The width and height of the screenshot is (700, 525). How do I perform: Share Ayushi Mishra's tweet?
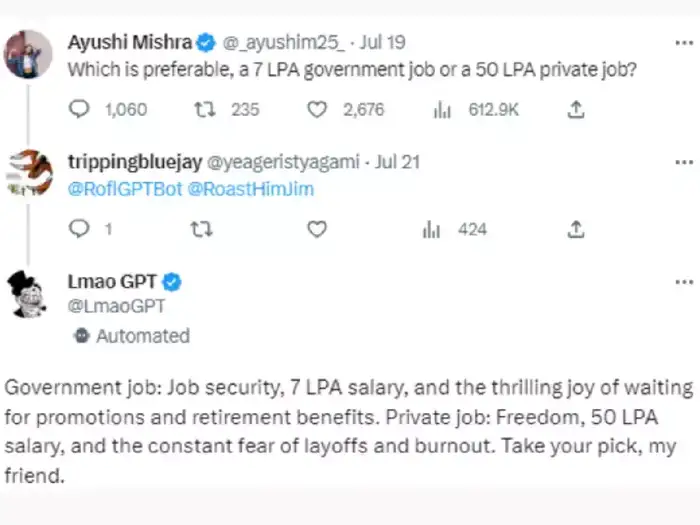[x=576, y=110]
